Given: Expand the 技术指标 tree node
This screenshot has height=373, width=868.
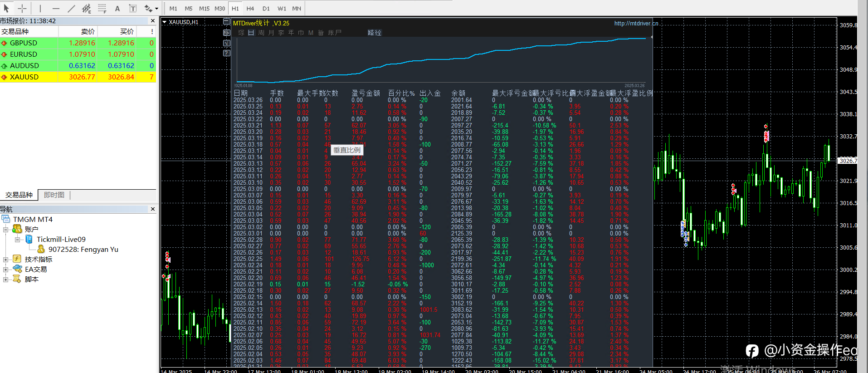Looking at the screenshot, I should [5, 260].
